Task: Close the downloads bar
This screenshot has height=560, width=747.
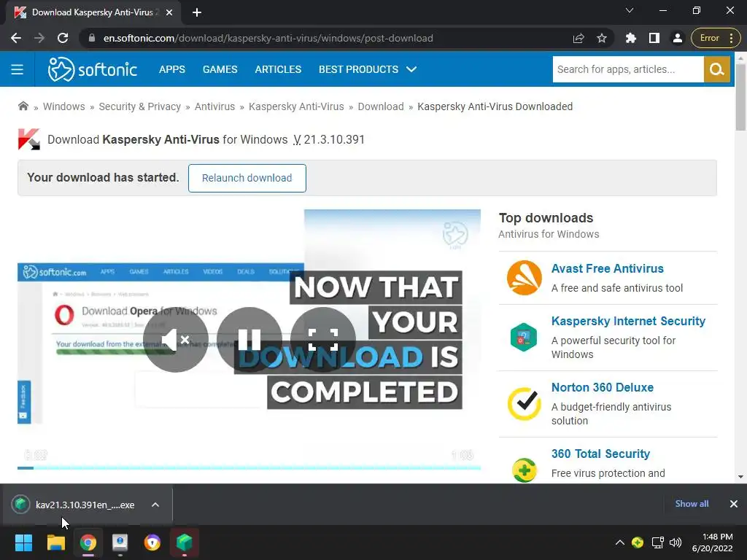Action: click(734, 504)
